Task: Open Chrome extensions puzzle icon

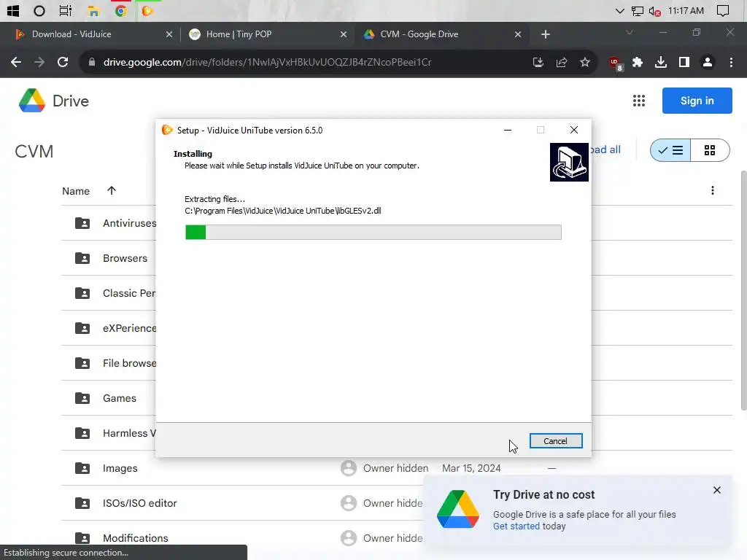Action: [637, 62]
